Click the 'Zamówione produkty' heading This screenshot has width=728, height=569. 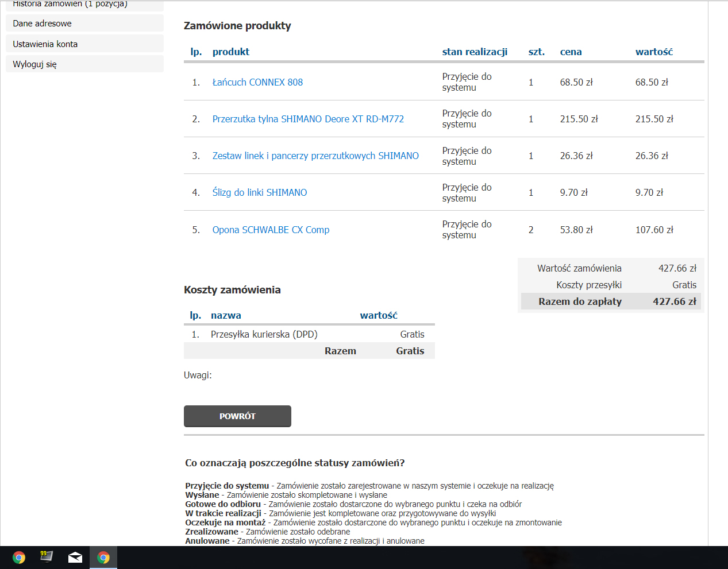point(237,26)
